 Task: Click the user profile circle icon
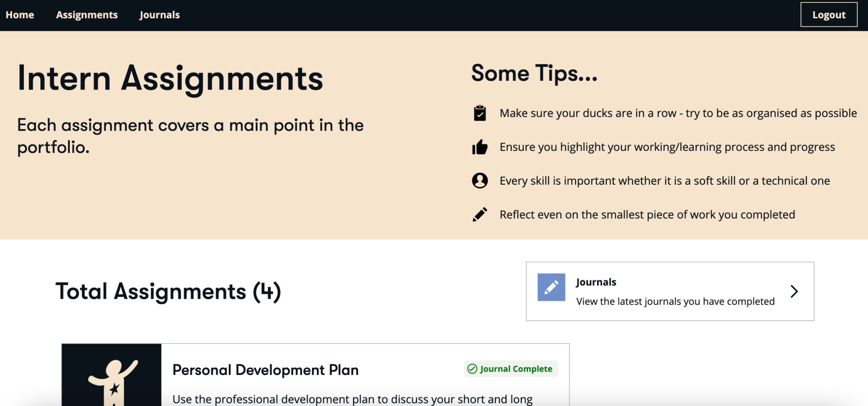(x=480, y=180)
